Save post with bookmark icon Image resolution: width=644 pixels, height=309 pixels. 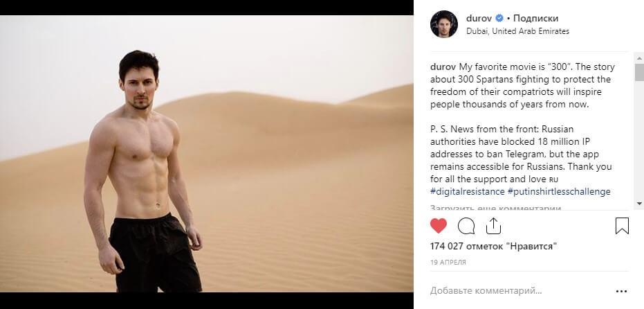pos(622,226)
